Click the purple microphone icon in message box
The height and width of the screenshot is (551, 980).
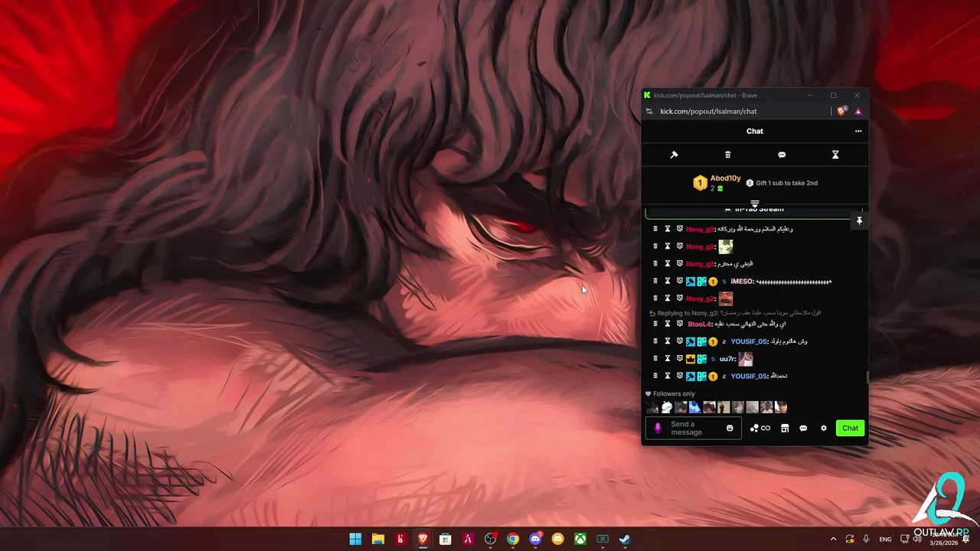pos(658,428)
